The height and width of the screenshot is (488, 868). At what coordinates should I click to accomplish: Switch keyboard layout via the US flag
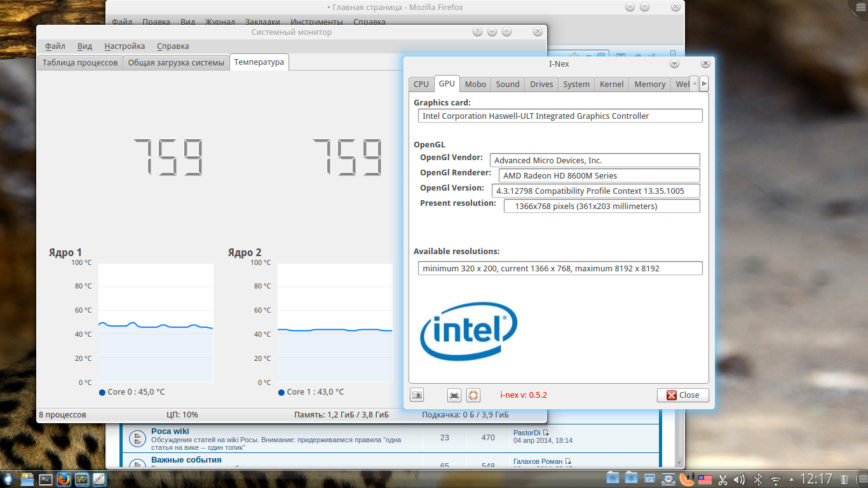click(x=705, y=479)
